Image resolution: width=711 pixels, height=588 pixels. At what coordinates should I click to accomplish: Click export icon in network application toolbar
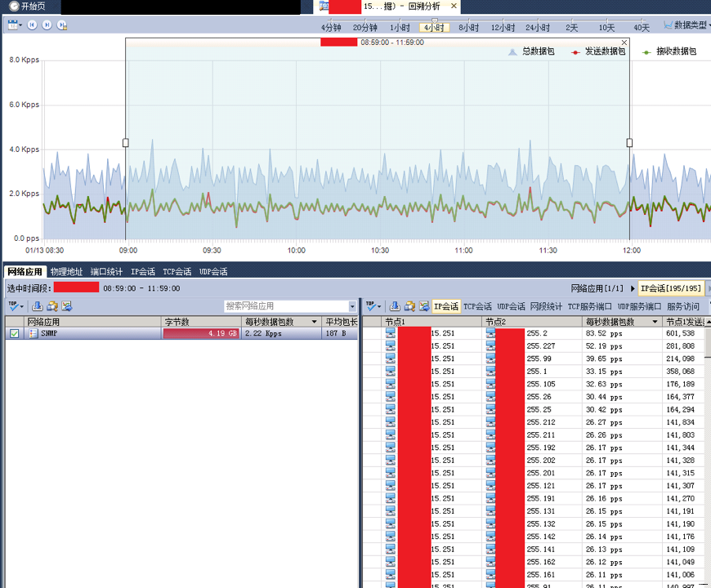coord(38,306)
